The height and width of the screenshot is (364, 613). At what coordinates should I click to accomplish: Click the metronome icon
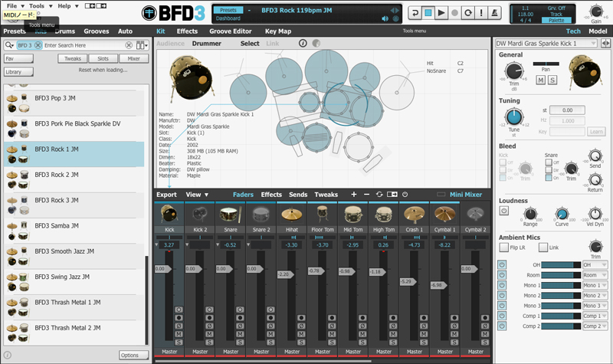click(494, 12)
